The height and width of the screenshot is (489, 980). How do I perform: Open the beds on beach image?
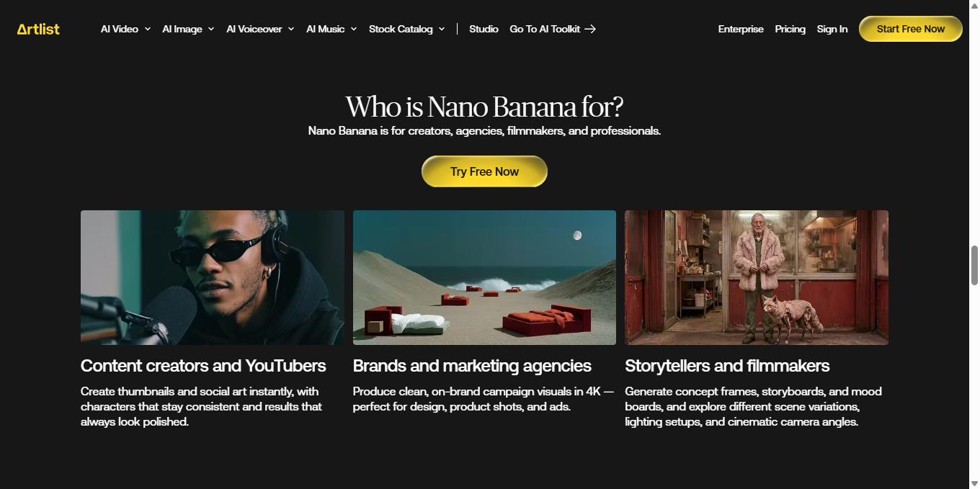click(x=484, y=277)
